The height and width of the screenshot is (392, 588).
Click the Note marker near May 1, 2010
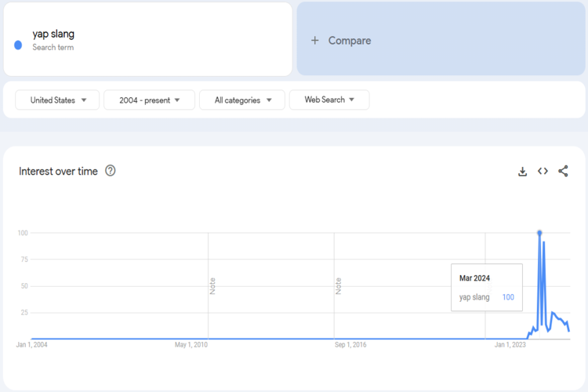click(x=212, y=286)
